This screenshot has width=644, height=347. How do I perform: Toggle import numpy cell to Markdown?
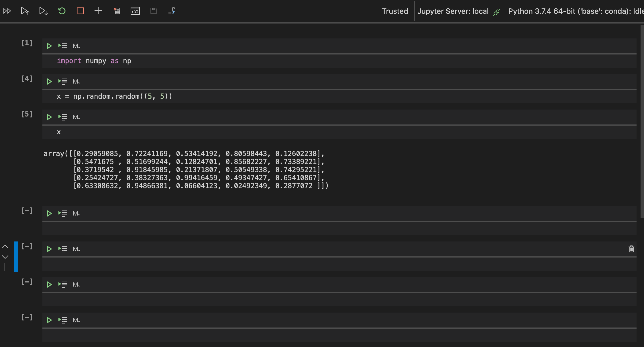pyautogui.click(x=76, y=46)
